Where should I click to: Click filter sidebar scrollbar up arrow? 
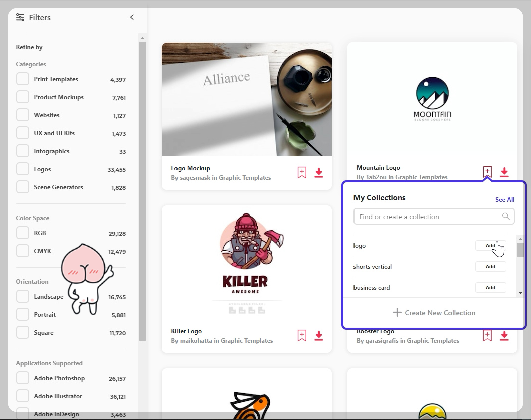142,38
